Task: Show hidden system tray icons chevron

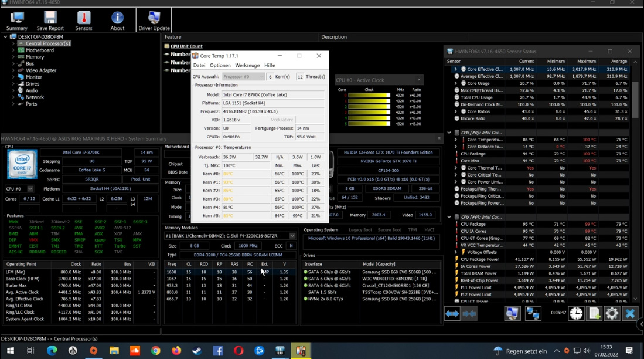Action: (557, 351)
